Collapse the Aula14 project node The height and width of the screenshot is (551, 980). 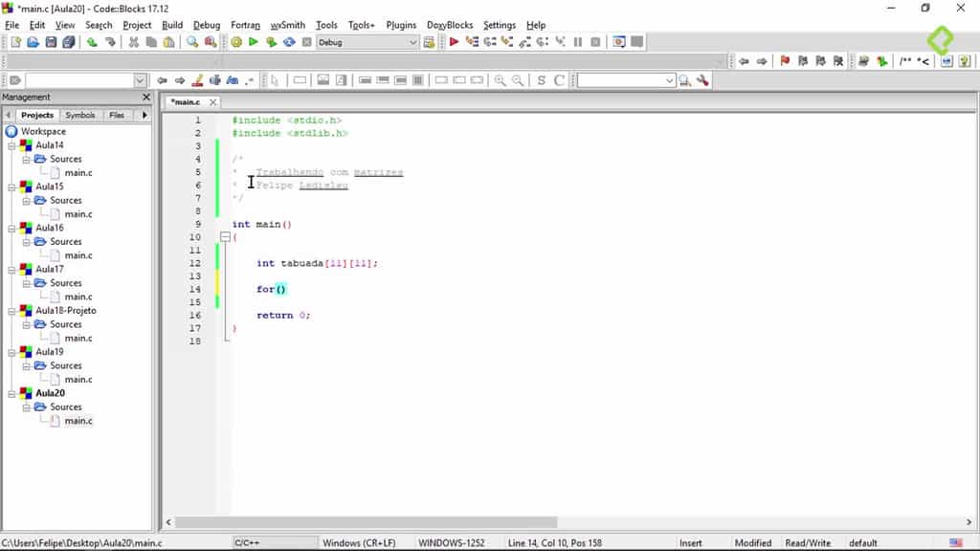[11, 145]
